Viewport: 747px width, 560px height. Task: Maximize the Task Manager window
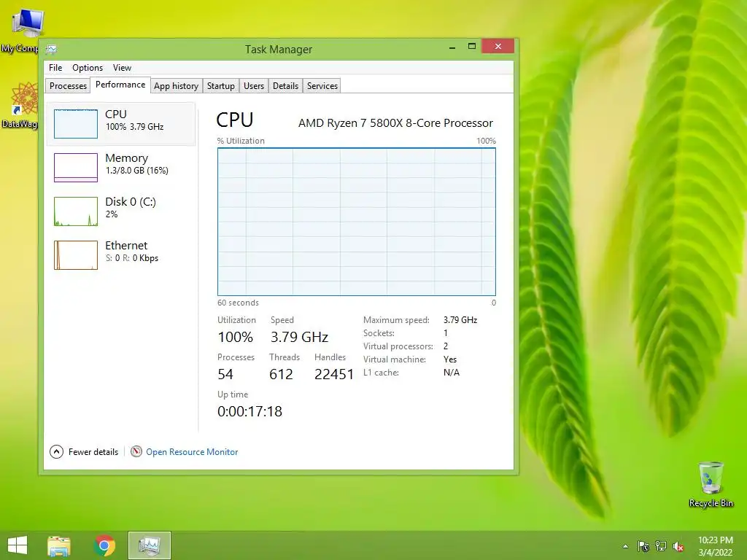coord(472,46)
